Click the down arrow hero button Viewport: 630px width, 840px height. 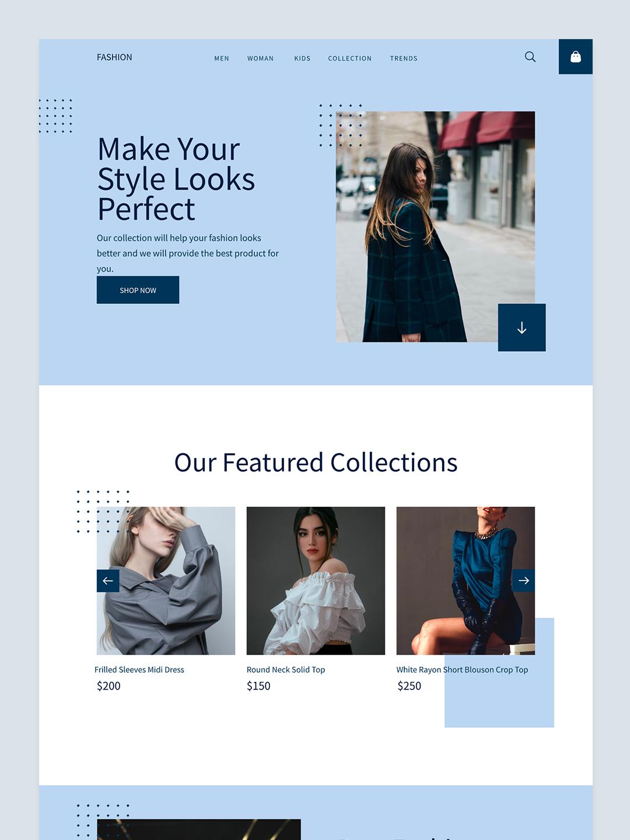coord(521,327)
